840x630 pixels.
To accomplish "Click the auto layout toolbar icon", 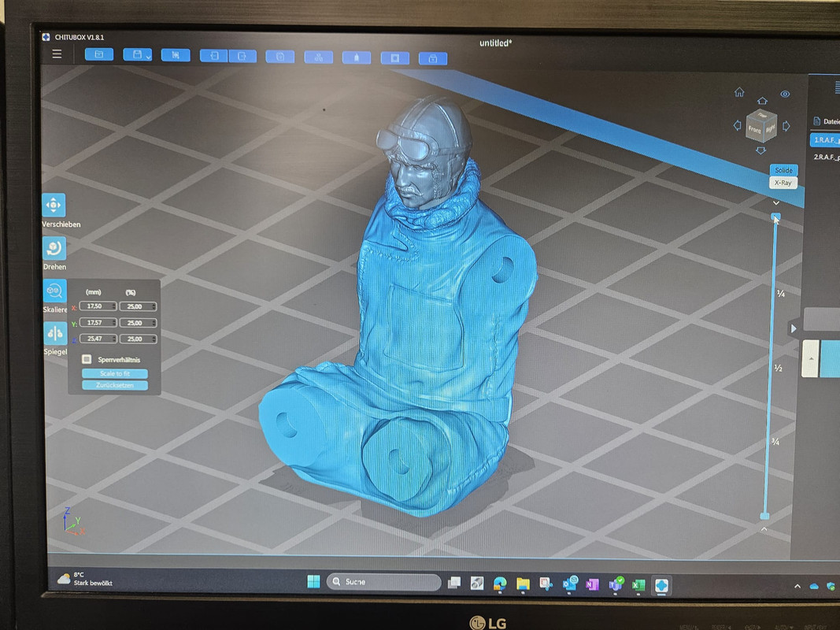I will tap(319, 57).
